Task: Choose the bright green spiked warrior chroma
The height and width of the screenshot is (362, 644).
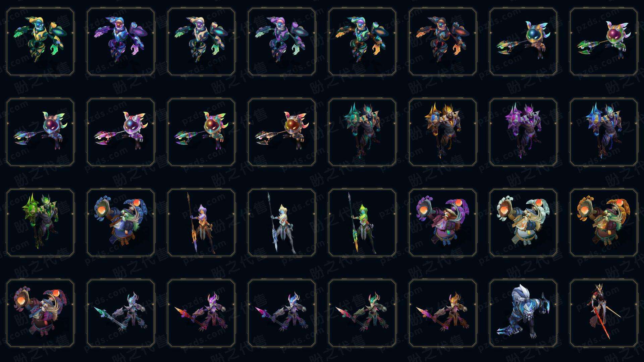Action: click(x=40, y=223)
